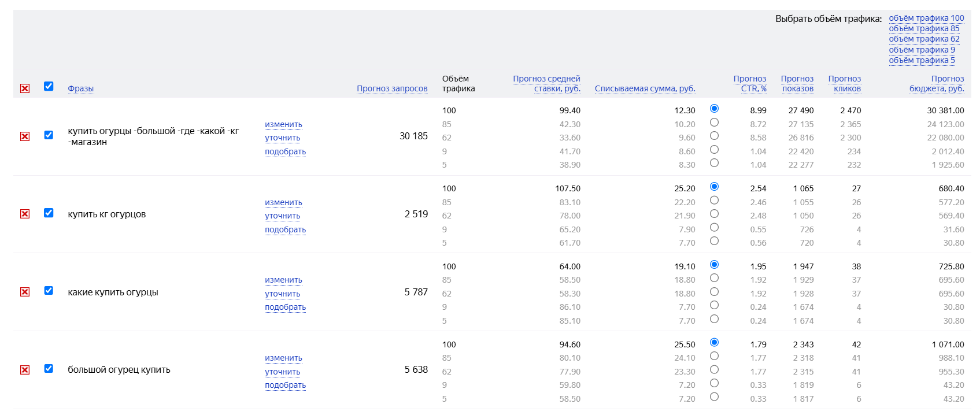Sort by 'Прогноз запросов' column
Image resolution: width=980 pixels, height=415 pixels.
click(392, 88)
